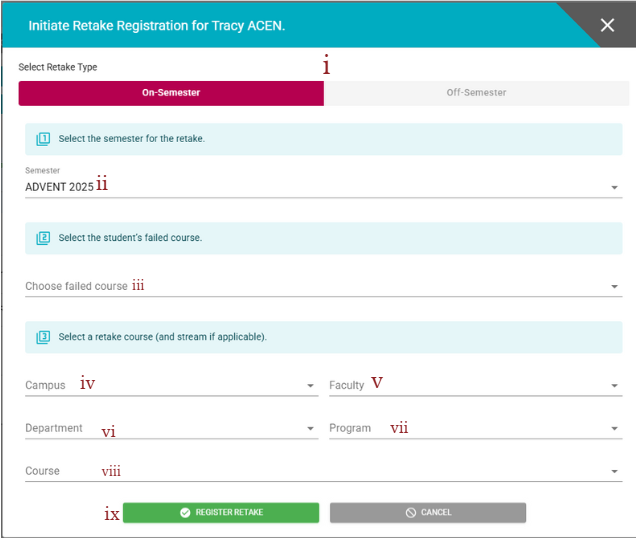Screen dimensions: 636x538
Task: Click the step 1 numbered icon
Action: pos(43,139)
